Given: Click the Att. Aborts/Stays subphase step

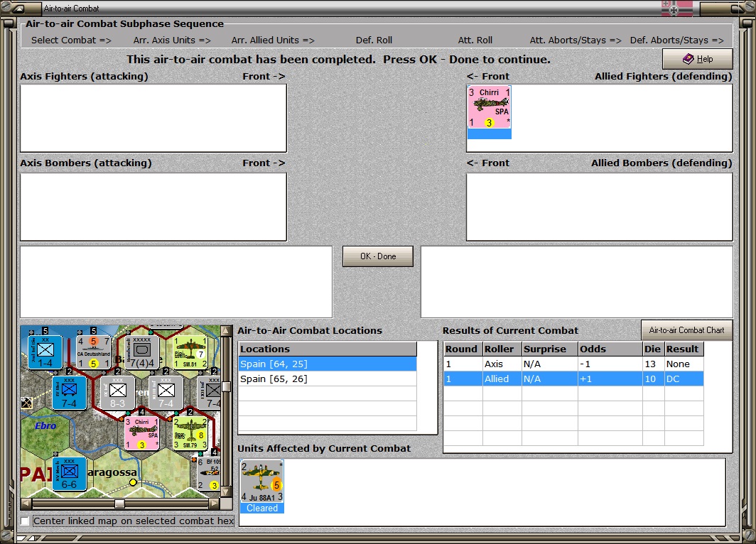Looking at the screenshot, I should click(x=576, y=40).
